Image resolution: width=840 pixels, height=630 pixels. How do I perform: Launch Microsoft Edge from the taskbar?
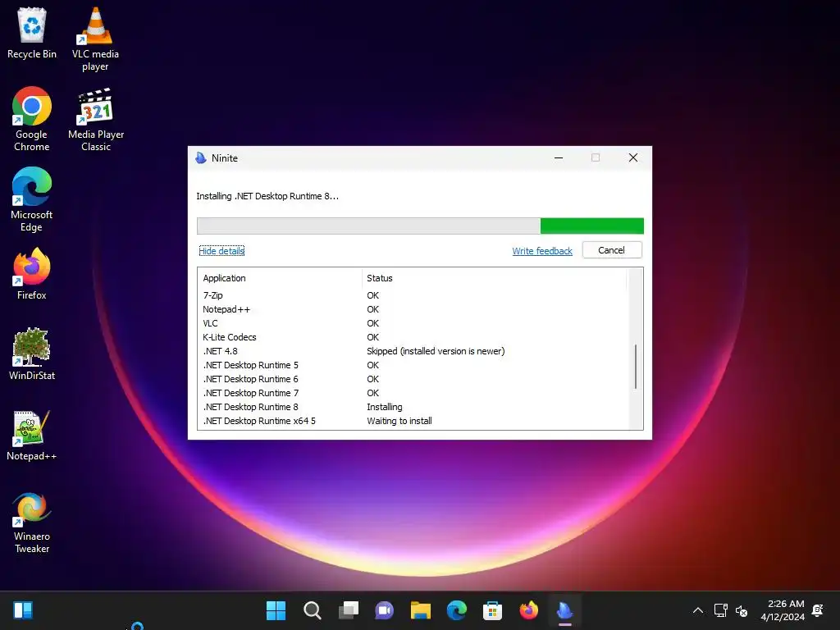(x=457, y=610)
